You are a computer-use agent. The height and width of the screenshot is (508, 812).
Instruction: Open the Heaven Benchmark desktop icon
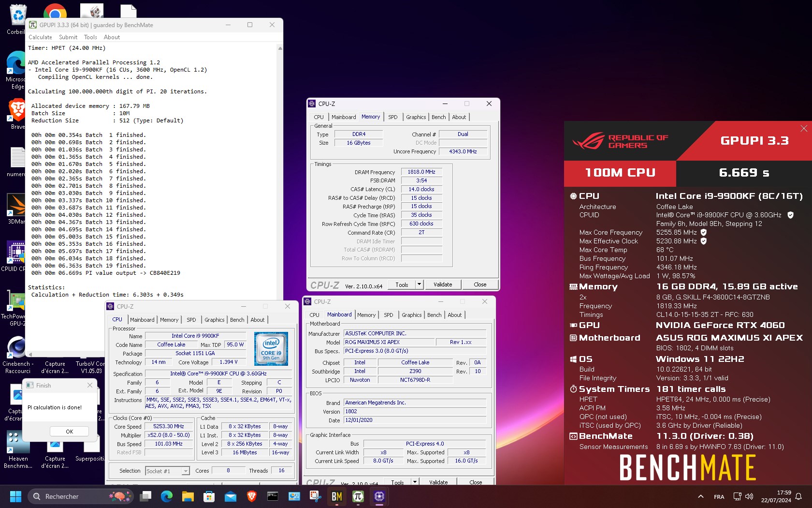(x=18, y=450)
